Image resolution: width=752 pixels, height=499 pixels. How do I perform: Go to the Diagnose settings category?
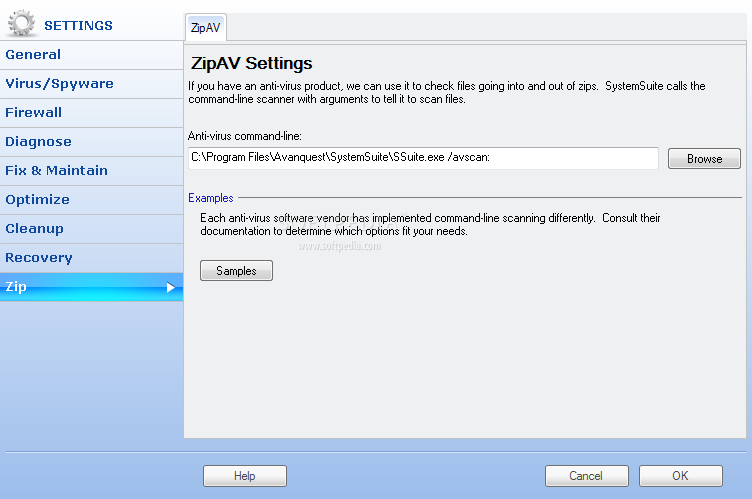[x=91, y=142]
